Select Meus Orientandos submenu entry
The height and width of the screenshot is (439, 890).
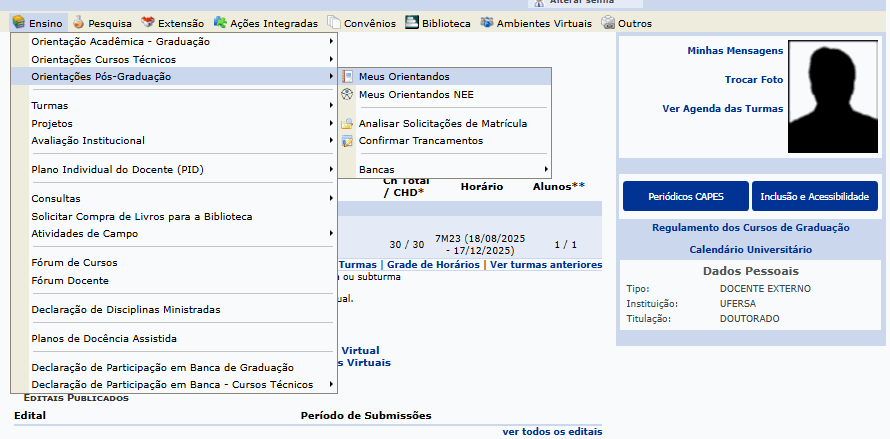click(404, 76)
